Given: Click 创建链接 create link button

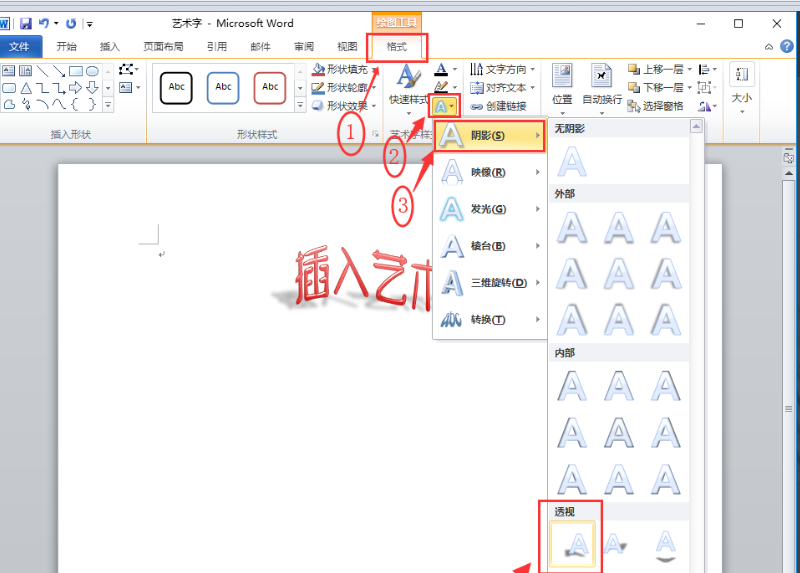Looking at the screenshot, I should pyautogui.click(x=498, y=106).
